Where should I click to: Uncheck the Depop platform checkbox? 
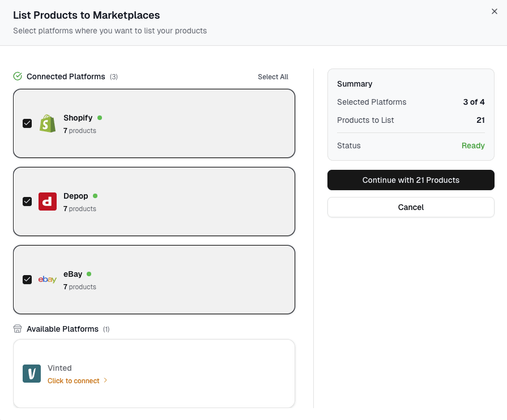point(27,201)
